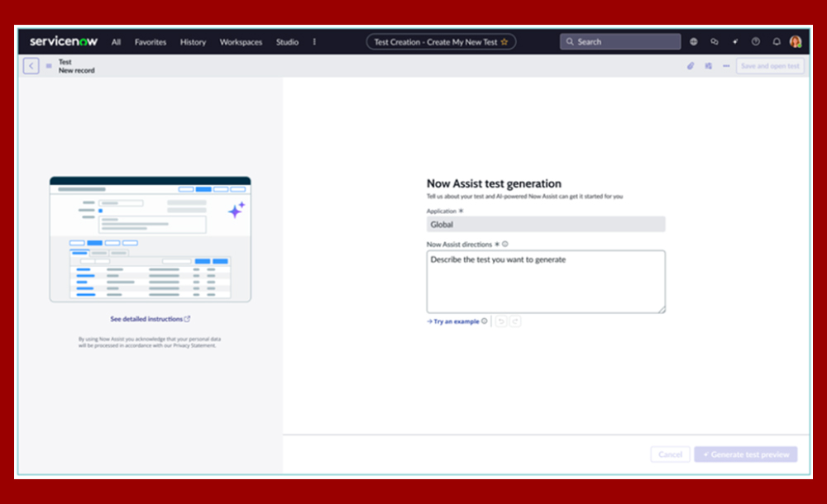This screenshot has height=504, width=827.
Task: Open the three-dot more actions menu
Action: point(725,66)
